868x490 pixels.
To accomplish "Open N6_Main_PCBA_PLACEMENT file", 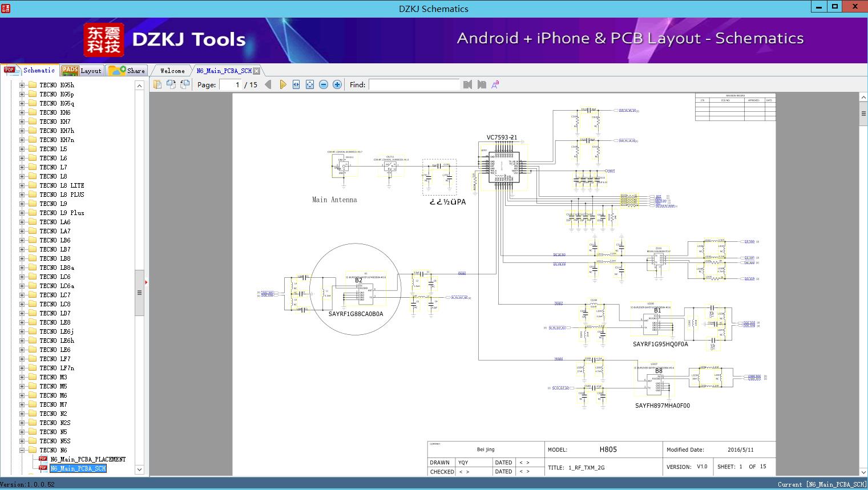I will tap(88, 459).
